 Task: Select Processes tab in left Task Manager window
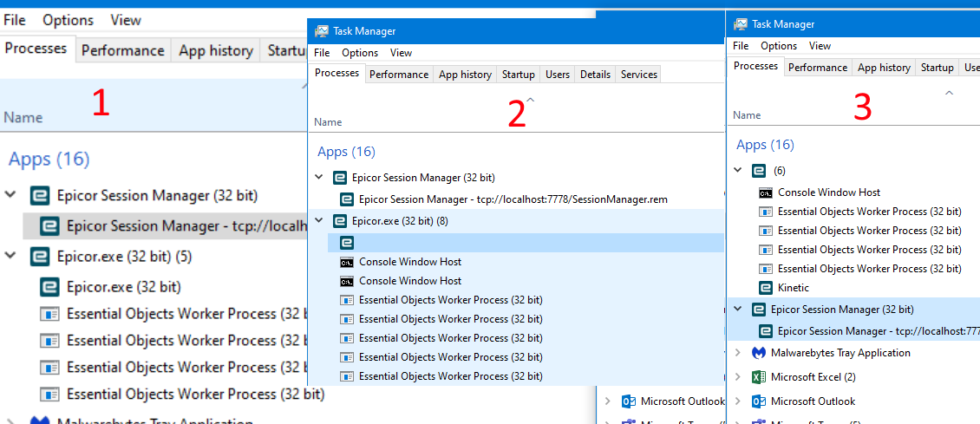point(36,49)
